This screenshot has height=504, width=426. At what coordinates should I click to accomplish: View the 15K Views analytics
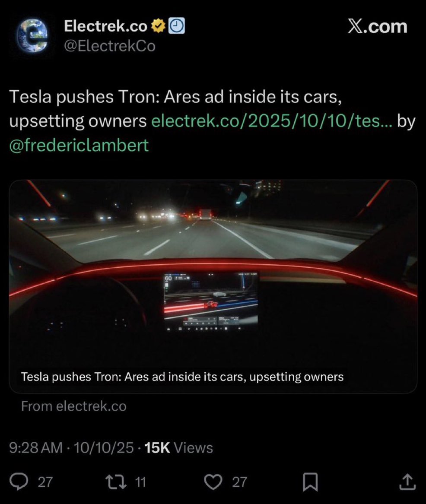click(x=179, y=447)
